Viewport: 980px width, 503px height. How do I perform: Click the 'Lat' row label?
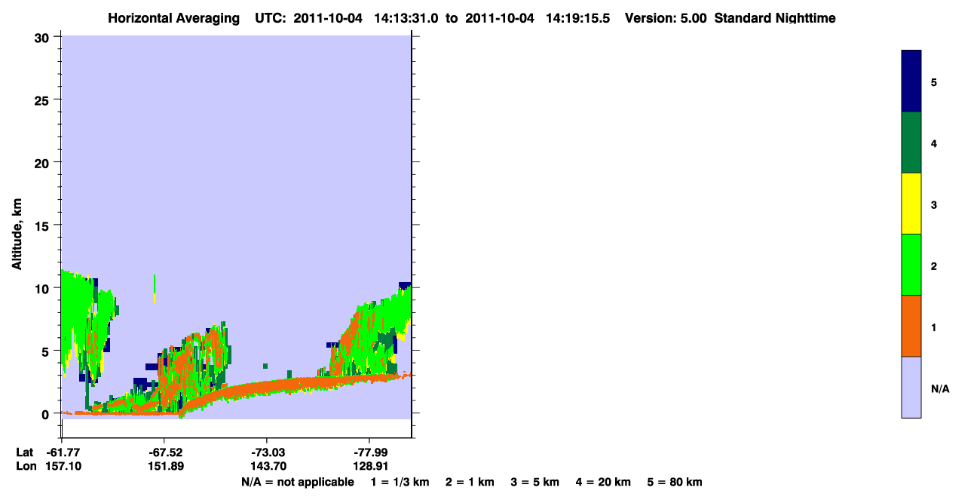tap(24, 452)
